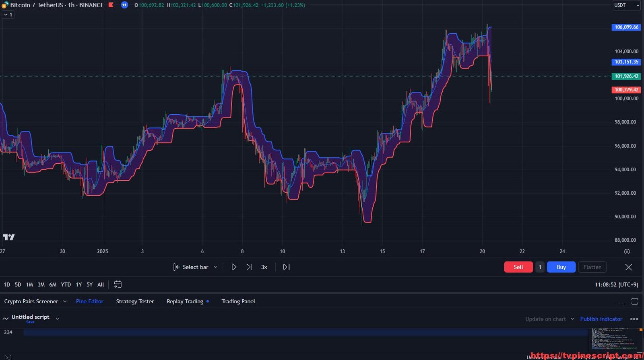Click the chart settings target icon on the price axis
This screenshot has height=360, width=644.
[627, 251]
